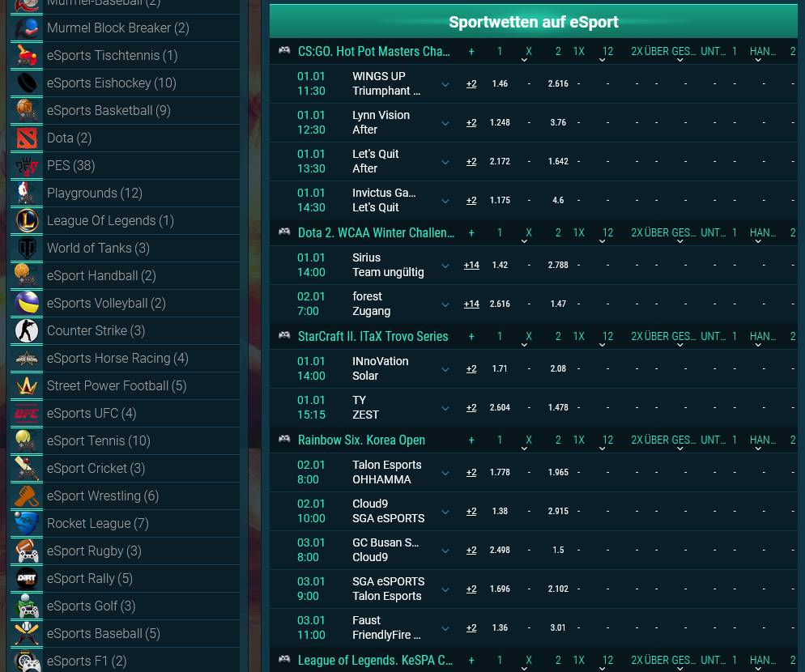The image size is (805, 672).
Task: Open +2 markets for Invictus Gaming match
Action: (x=471, y=200)
